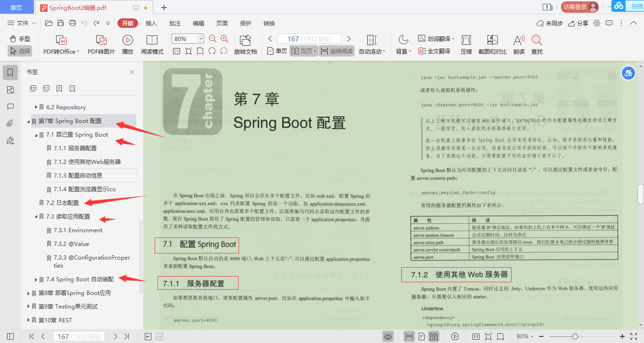
Task: Switch to double page icon in status bar
Action: coord(434,336)
